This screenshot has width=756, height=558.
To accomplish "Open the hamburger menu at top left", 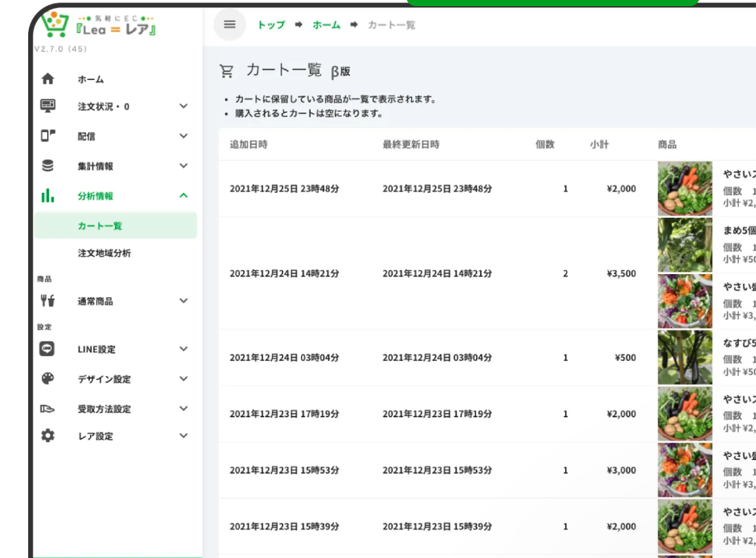I will pos(230,25).
